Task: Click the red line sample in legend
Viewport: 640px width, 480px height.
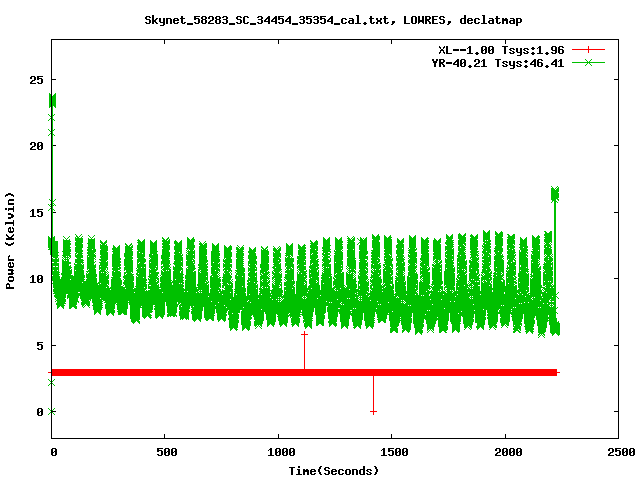Action: [x=588, y=50]
